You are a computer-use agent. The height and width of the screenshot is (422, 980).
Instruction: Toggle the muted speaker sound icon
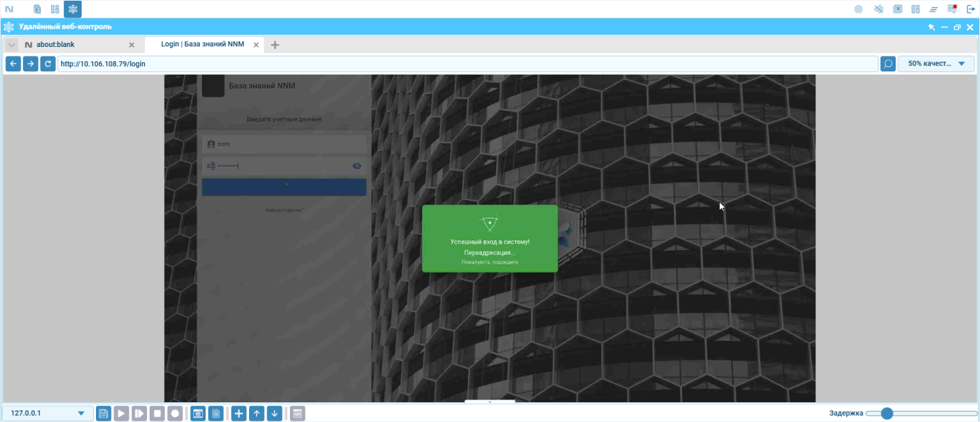coord(879,9)
